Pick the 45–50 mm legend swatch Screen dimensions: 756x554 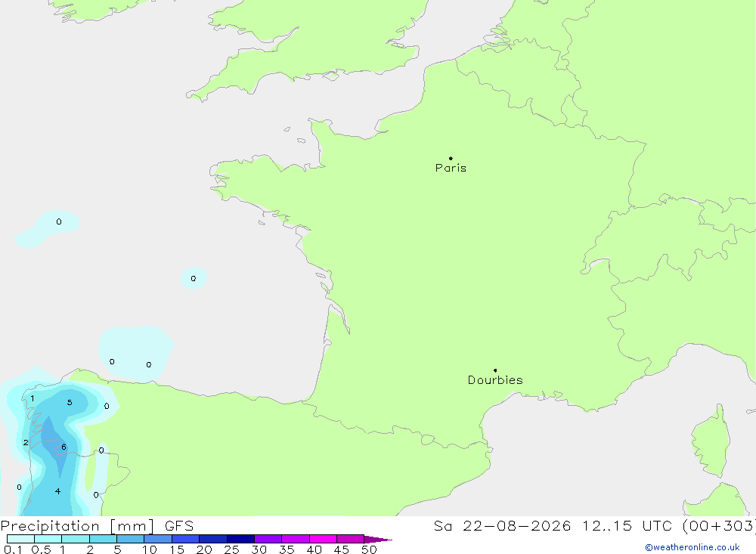[x=351, y=539]
